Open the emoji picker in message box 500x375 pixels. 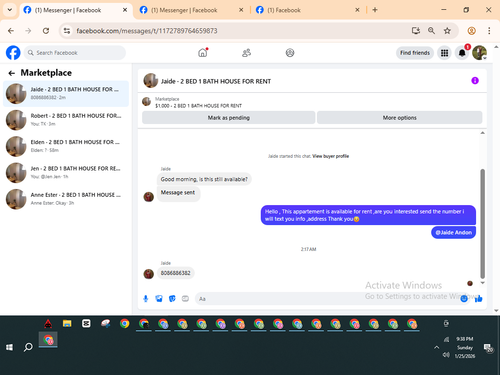[464, 299]
